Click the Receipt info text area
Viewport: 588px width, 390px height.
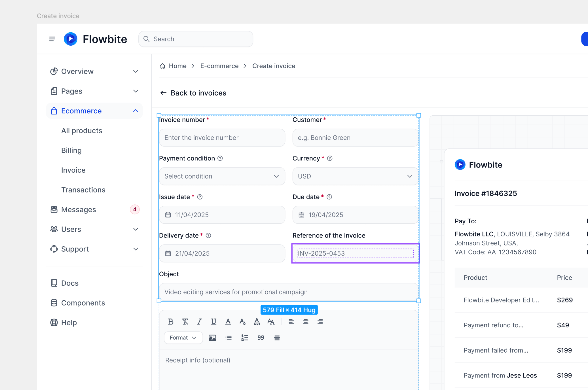click(x=289, y=370)
